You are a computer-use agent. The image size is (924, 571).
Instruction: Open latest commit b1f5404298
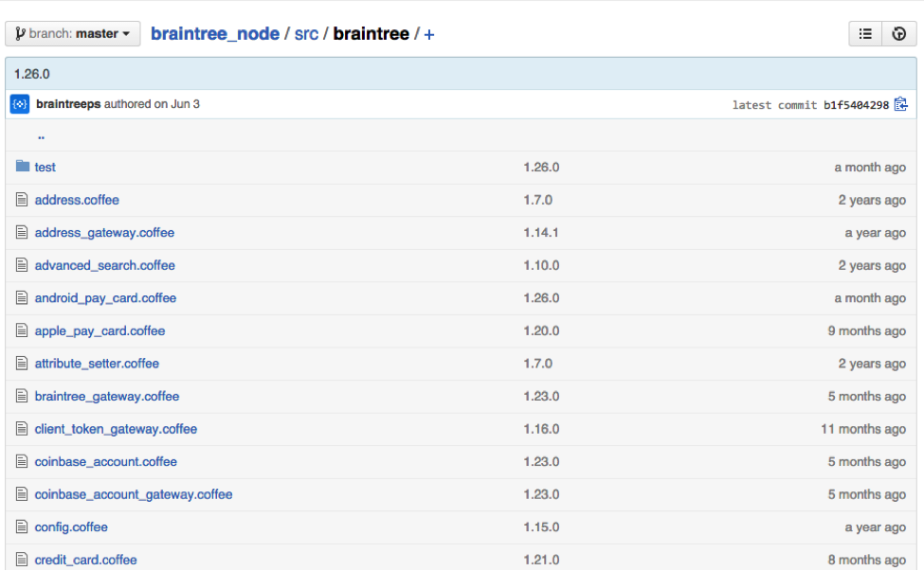click(x=856, y=105)
